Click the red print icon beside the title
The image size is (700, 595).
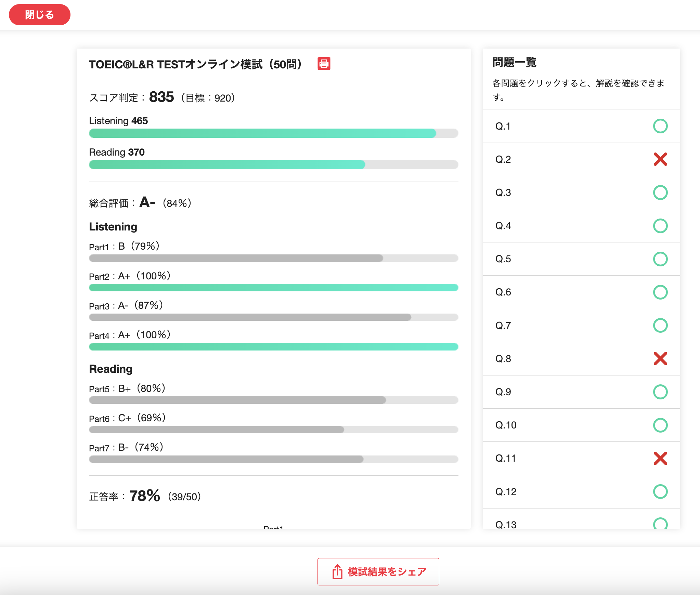[324, 64]
